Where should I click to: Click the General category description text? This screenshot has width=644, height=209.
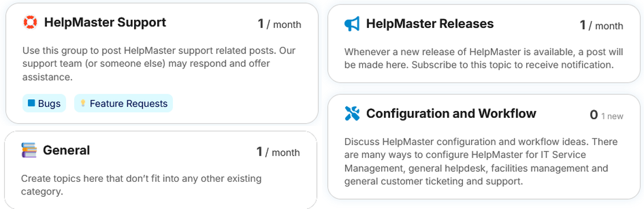tap(141, 185)
